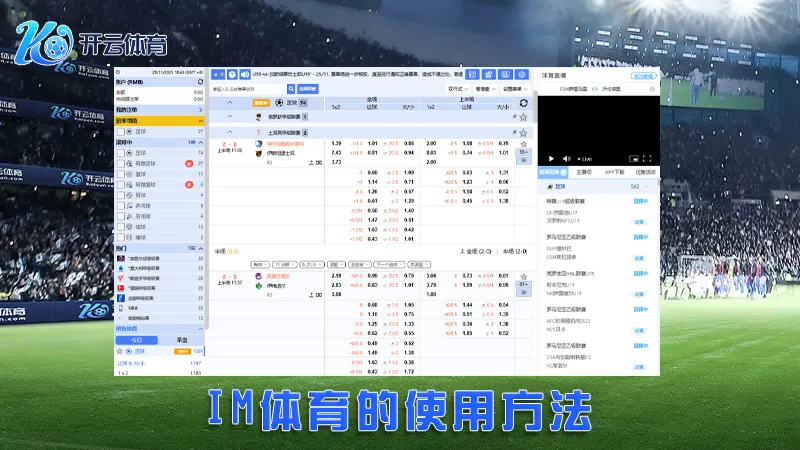Open the rightmost tab below the video player
Viewport: 800px width, 450px height.
click(645, 172)
